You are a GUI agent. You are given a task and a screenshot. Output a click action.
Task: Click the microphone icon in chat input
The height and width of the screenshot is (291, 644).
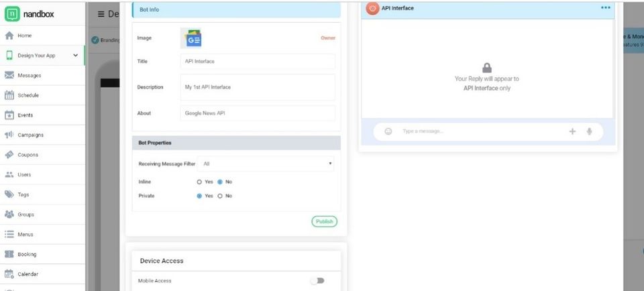pos(590,131)
